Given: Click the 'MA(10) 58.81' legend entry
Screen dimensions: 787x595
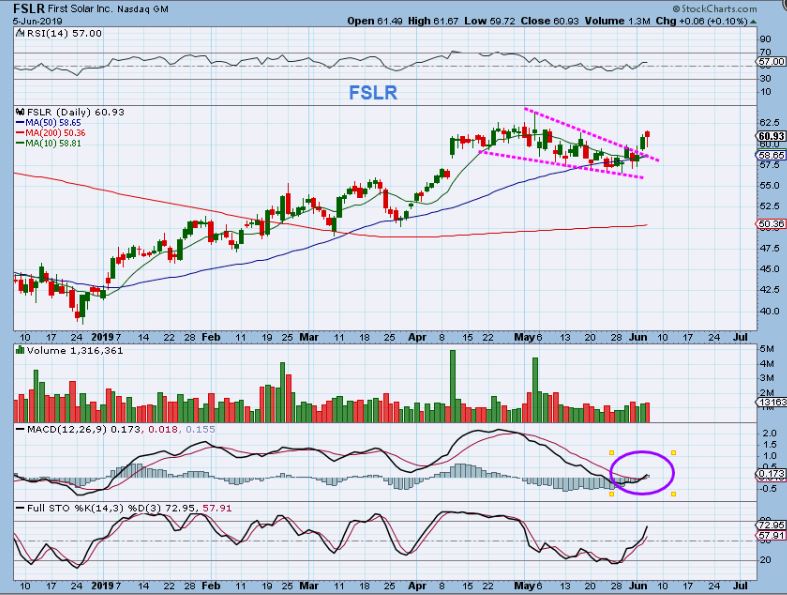Looking at the screenshot, I should pyautogui.click(x=53, y=144).
